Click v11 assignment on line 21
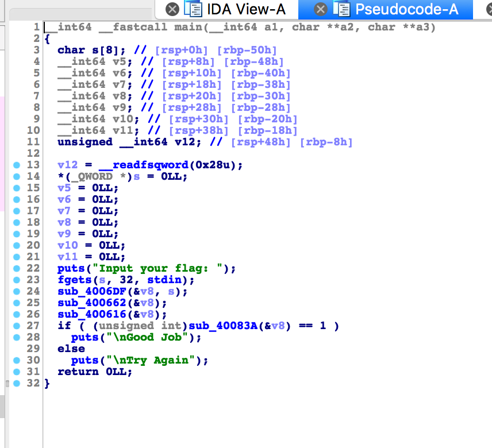Viewport: 492px width, 448px height. pyautogui.click(x=91, y=257)
